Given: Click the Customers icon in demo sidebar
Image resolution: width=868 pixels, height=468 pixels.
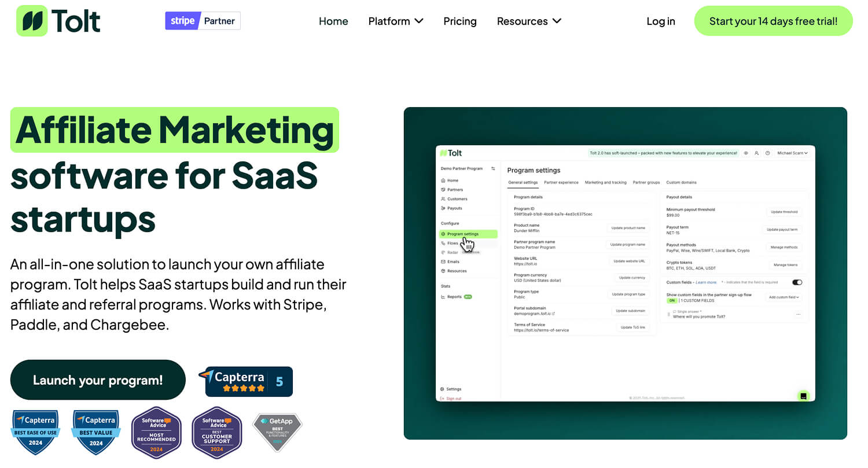Looking at the screenshot, I should click(443, 199).
